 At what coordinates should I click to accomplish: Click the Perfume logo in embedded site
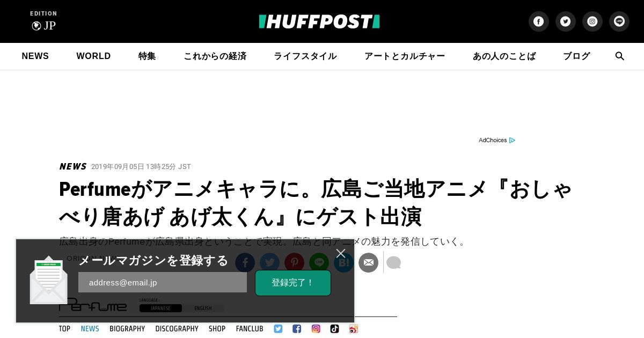[93, 305]
